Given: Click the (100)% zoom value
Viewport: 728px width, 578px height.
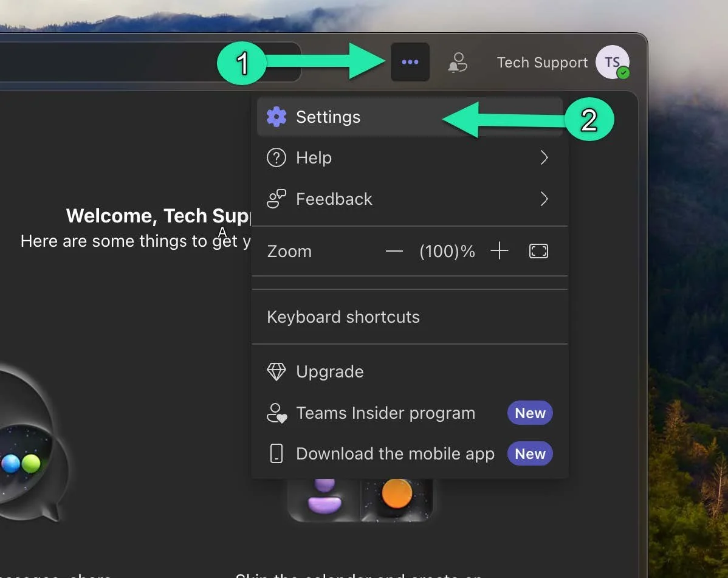Looking at the screenshot, I should (447, 251).
